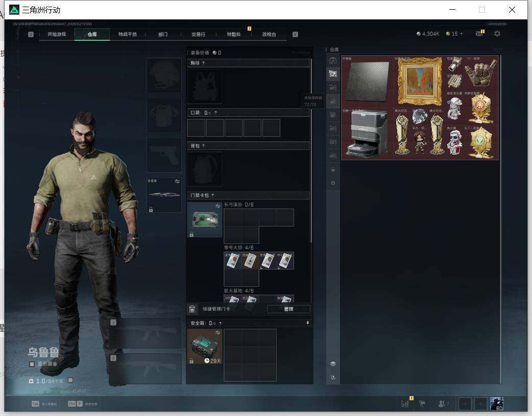Select the red-centered gold medal trophy
Screen dimensions: 532x416
481,108
